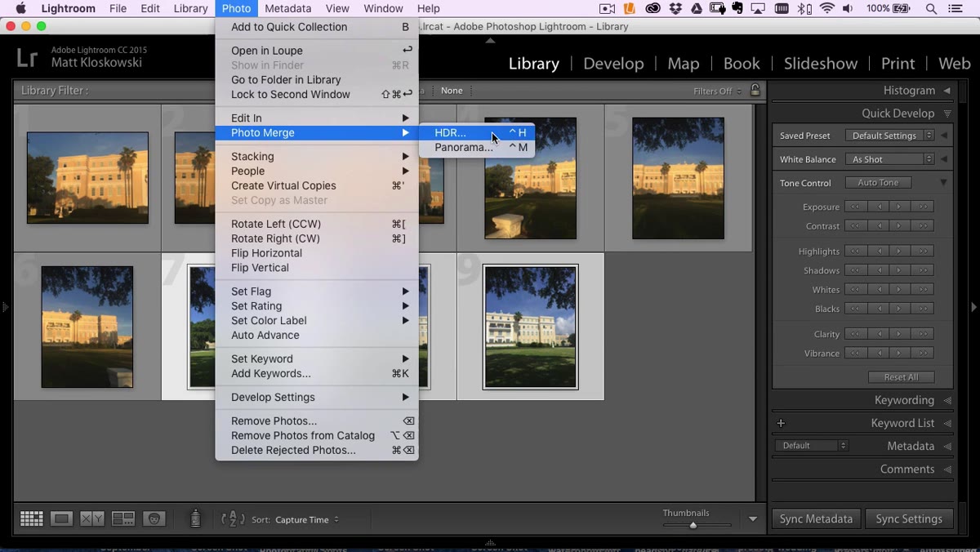Open Compare view (XY icon)

click(x=92, y=519)
